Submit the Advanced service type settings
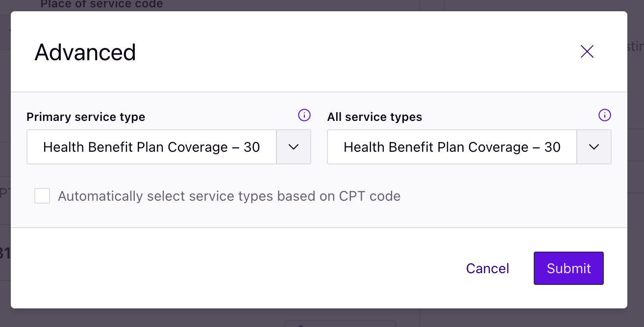The height and width of the screenshot is (327, 644). (x=569, y=268)
